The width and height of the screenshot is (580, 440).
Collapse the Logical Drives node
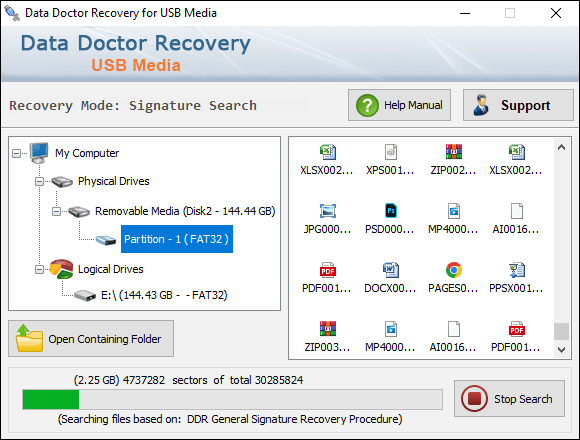pos(39,269)
